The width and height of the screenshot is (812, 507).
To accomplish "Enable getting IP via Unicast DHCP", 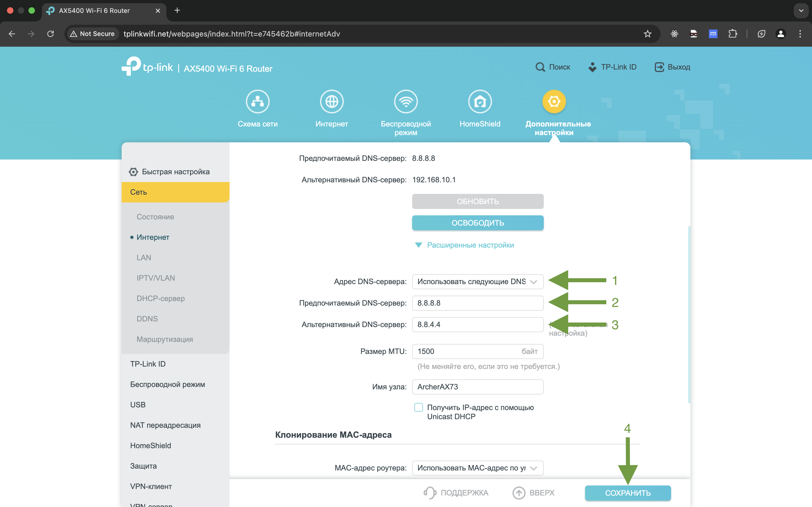I will (418, 407).
